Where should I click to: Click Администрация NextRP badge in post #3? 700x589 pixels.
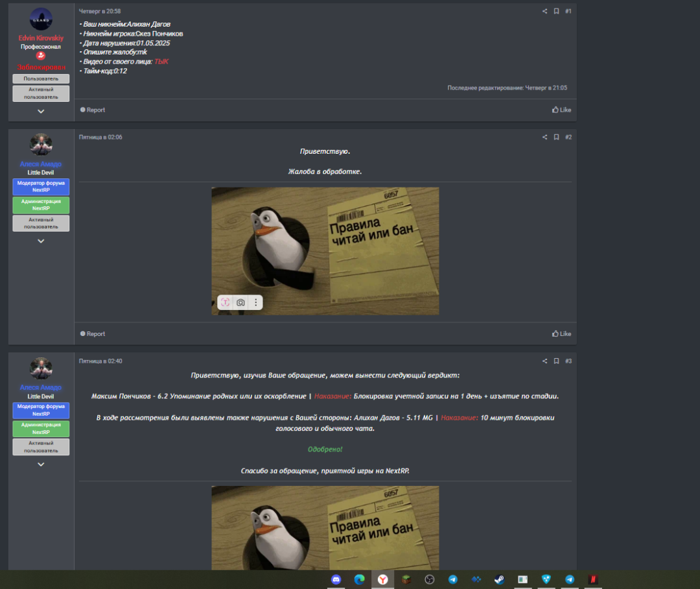click(41, 429)
